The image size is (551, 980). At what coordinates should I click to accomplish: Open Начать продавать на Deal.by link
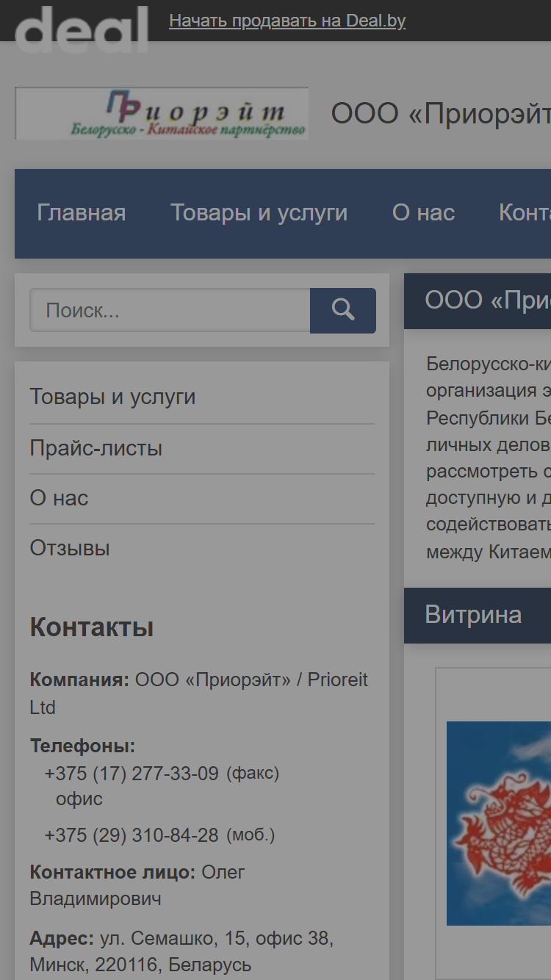click(x=287, y=21)
